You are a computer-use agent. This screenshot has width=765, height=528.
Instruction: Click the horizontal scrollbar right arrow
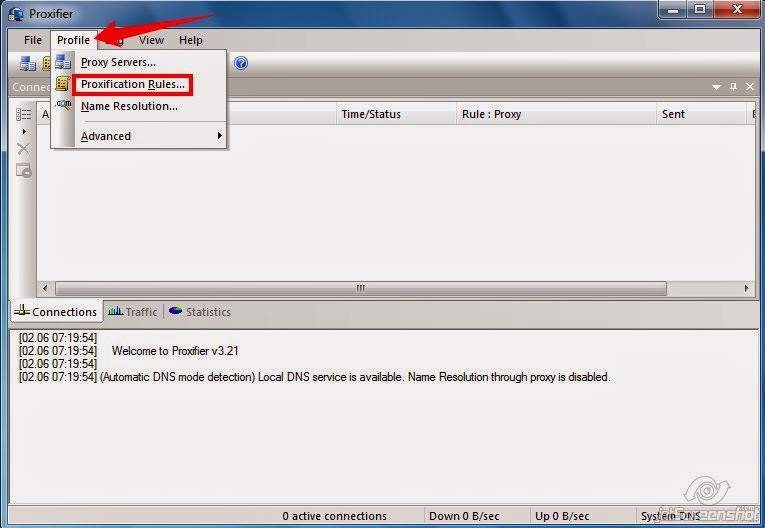746,288
